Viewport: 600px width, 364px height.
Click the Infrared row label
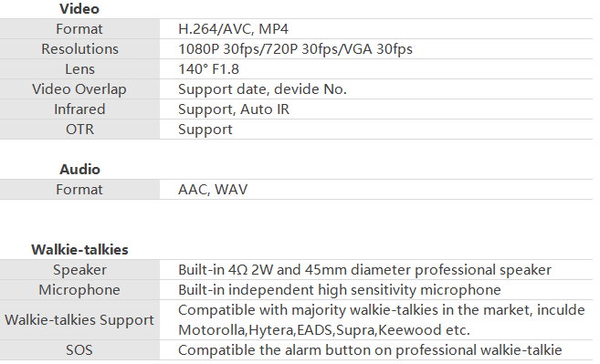click(79, 109)
